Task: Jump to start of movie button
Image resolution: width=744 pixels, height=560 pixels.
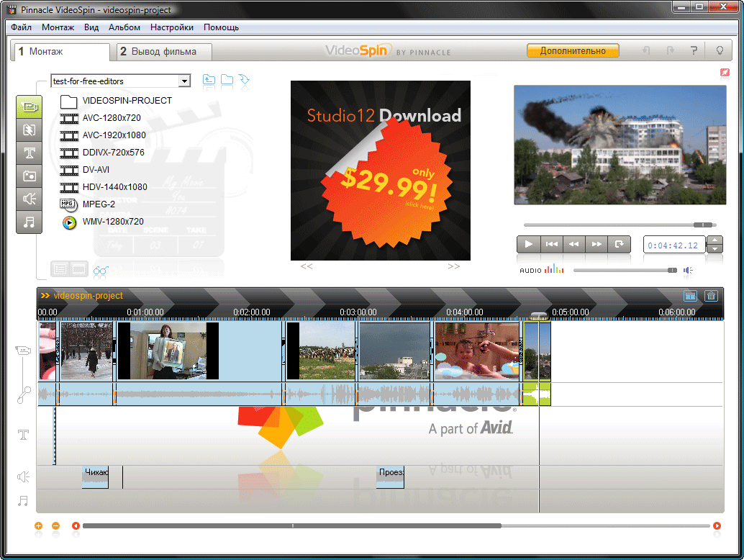Action: pyautogui.click(x=551, y=244)
